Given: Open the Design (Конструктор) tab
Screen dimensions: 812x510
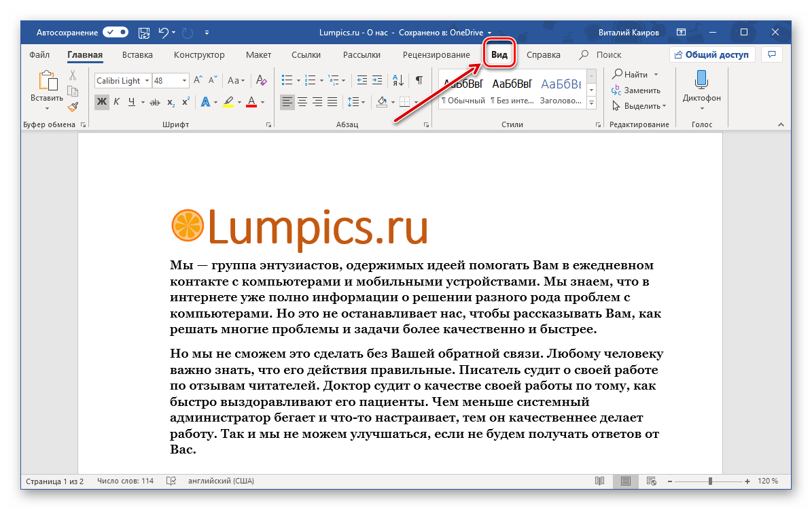Looking at the screenshot, I should [199, 54].
